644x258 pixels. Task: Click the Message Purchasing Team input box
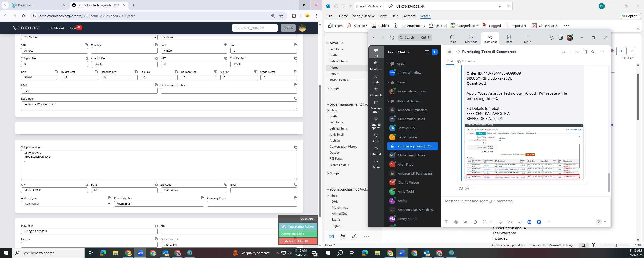pos(526,201)
